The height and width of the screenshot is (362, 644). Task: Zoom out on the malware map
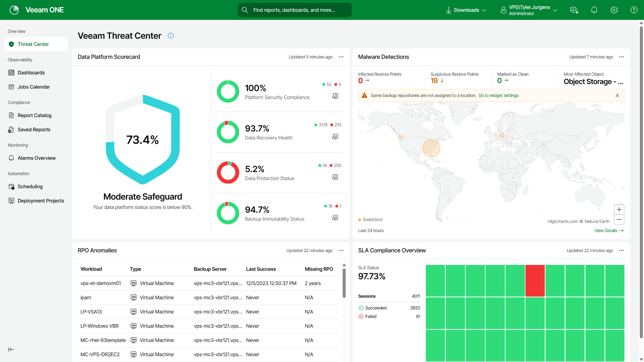619,219
